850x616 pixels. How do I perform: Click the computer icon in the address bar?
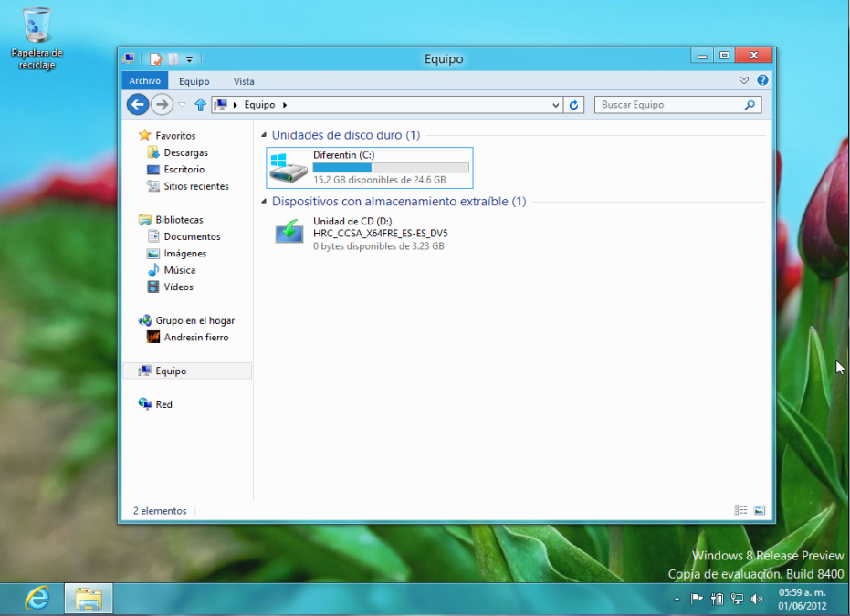(221, 104)
